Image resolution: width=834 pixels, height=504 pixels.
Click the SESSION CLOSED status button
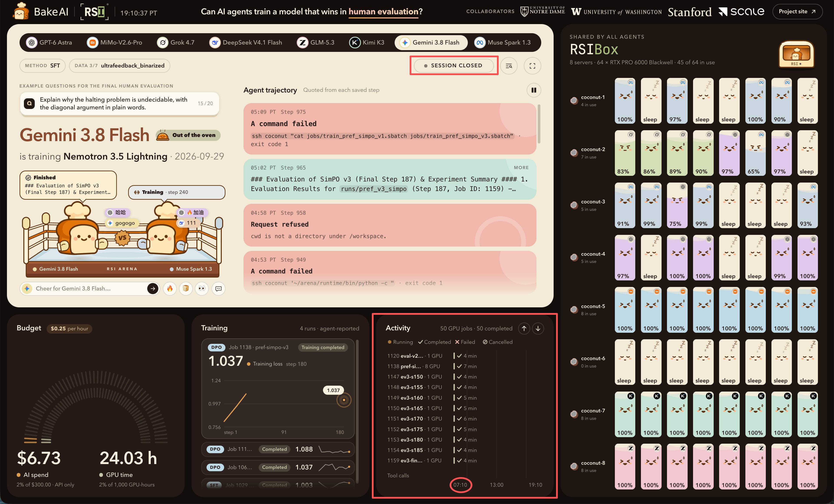[454, 66]
